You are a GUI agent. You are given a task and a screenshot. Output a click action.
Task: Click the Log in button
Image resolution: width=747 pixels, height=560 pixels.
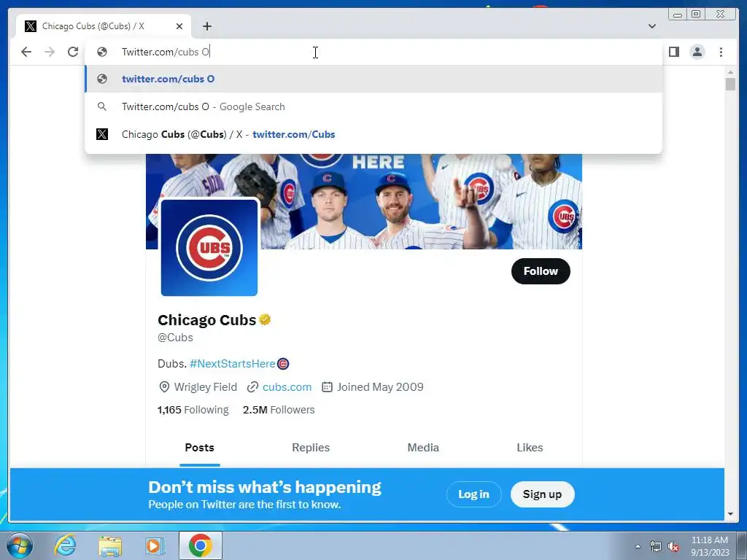click(473, 494)
